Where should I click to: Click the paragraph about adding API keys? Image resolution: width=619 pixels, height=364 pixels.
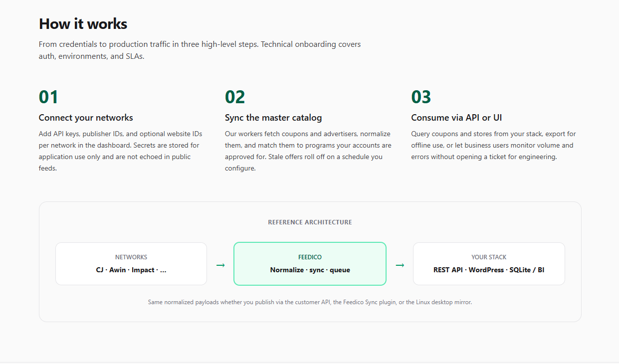point(120,151)
